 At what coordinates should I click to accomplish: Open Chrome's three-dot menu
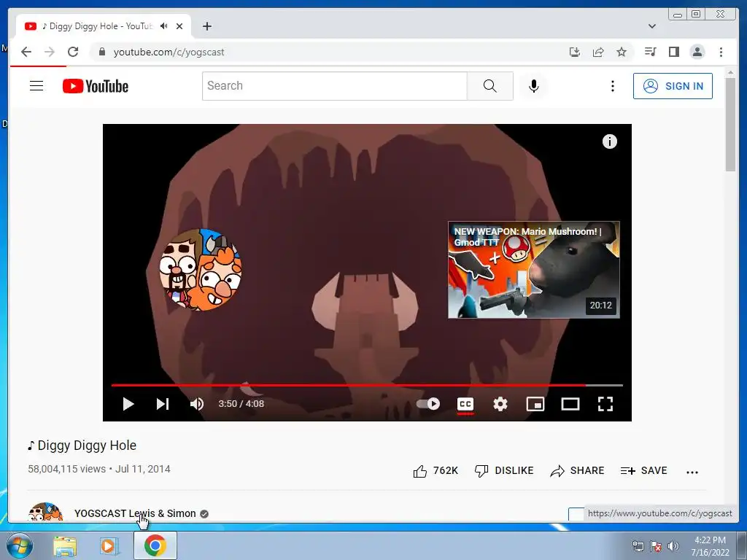coord(721,52)
